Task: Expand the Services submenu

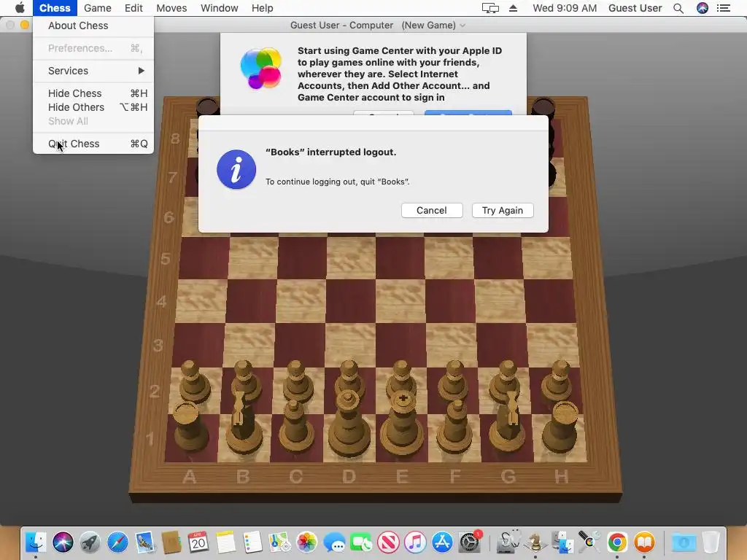Action: point(93,71)
